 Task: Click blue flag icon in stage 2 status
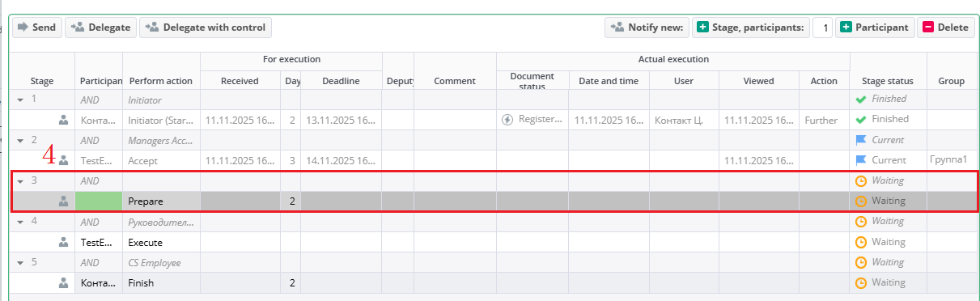click(861, 140)
